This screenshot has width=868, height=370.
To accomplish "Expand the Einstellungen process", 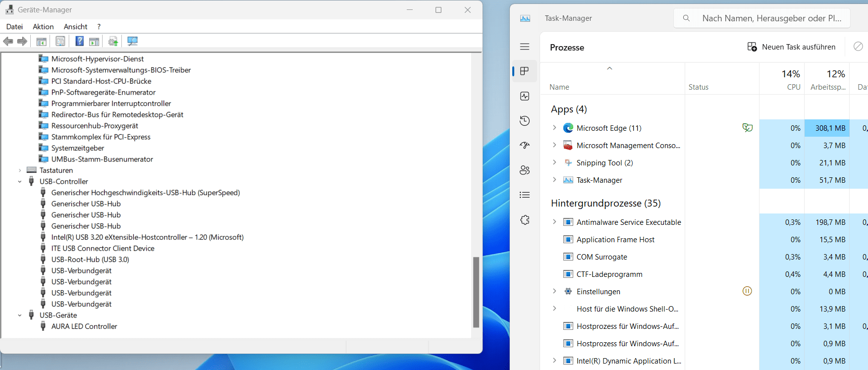I will tap(554, 291).
